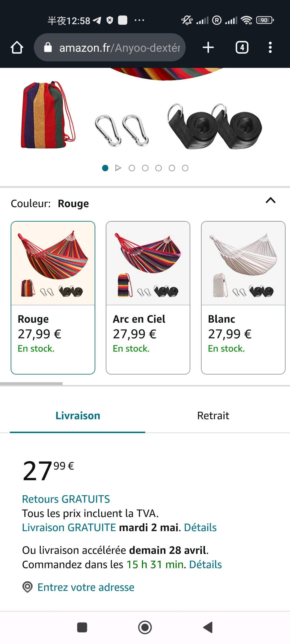Select the Rouge color option
Screen dimensions: 290x644
pos(53,297)
